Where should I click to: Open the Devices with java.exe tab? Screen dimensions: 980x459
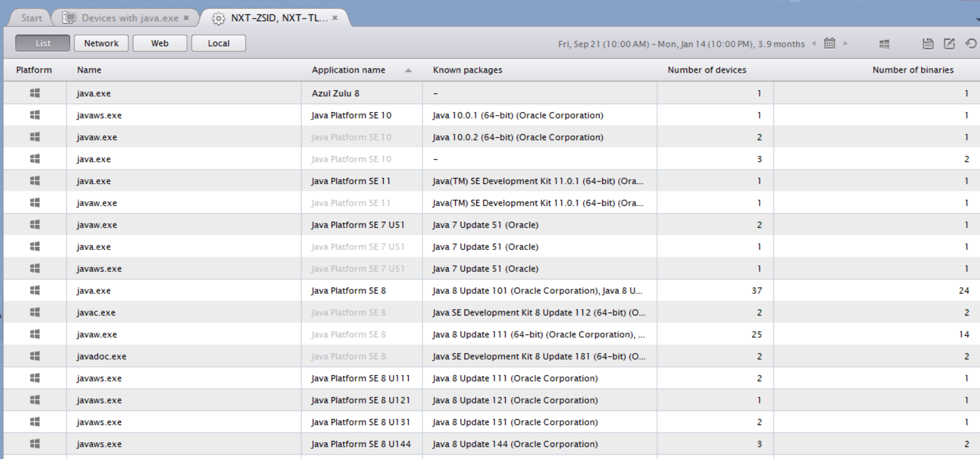pyautogui.click(x=130, y=18)
